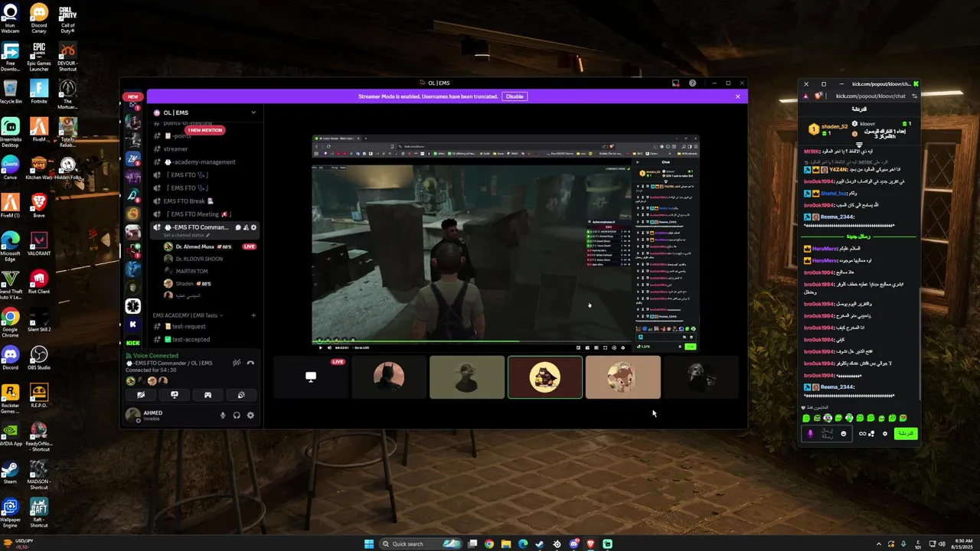Open VALORANT desktop shortcut
980x551 pixels.
click(39, 245)
